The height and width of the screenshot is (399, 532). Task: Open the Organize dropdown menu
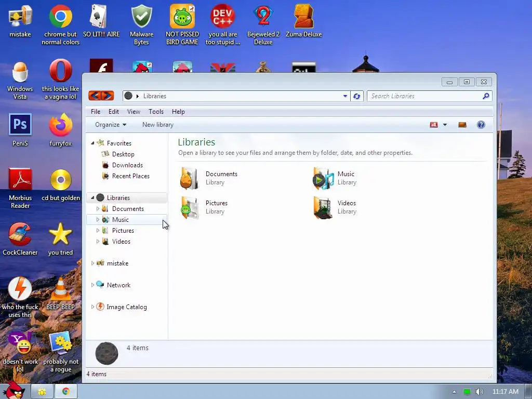click(111, 125)
